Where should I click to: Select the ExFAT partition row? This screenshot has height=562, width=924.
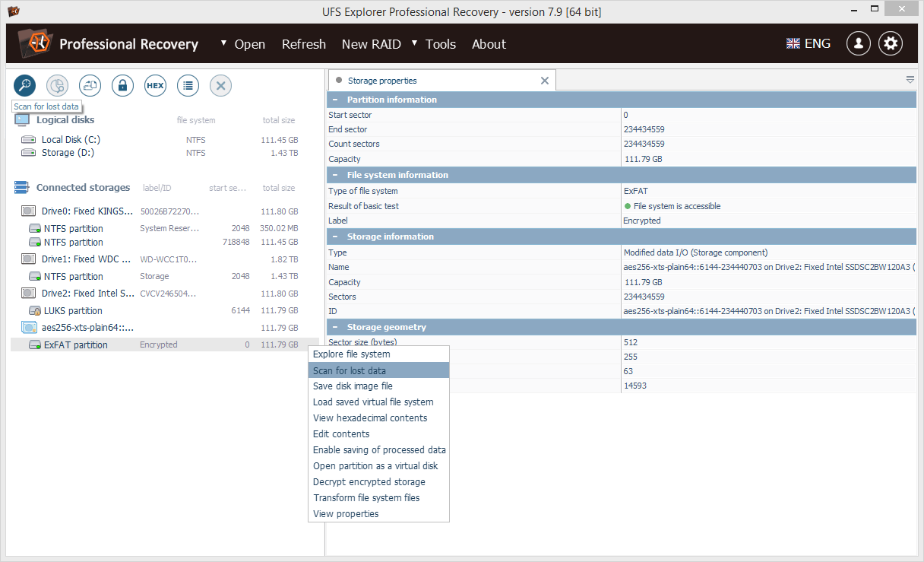(165, 345)
